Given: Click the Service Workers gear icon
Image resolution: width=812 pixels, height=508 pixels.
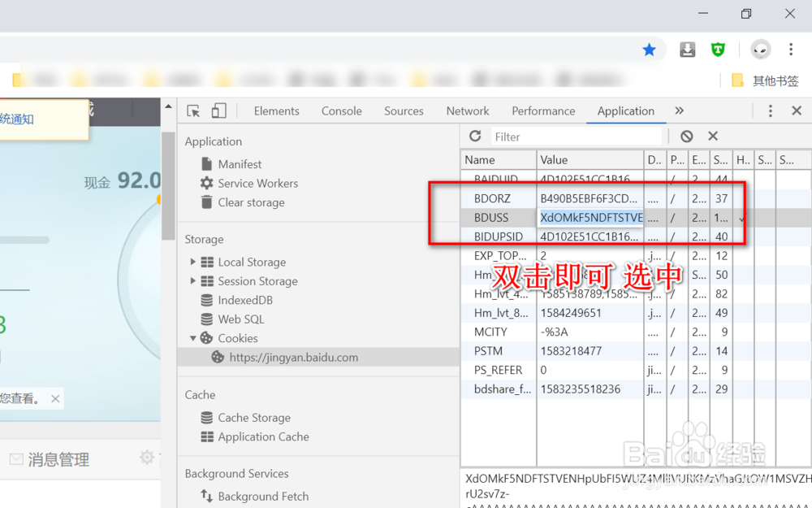Looking at the screenshot, I should click(x=206, y=183).
